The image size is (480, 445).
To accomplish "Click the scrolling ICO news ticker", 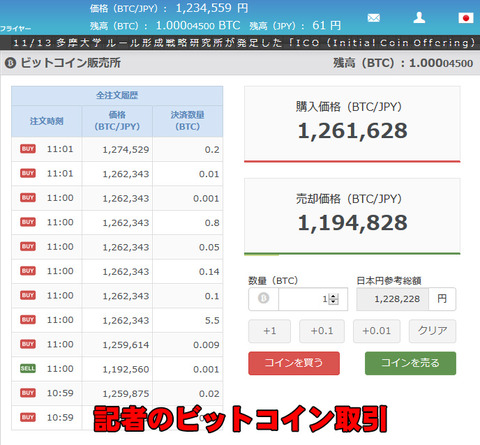I will coord(240,43).
